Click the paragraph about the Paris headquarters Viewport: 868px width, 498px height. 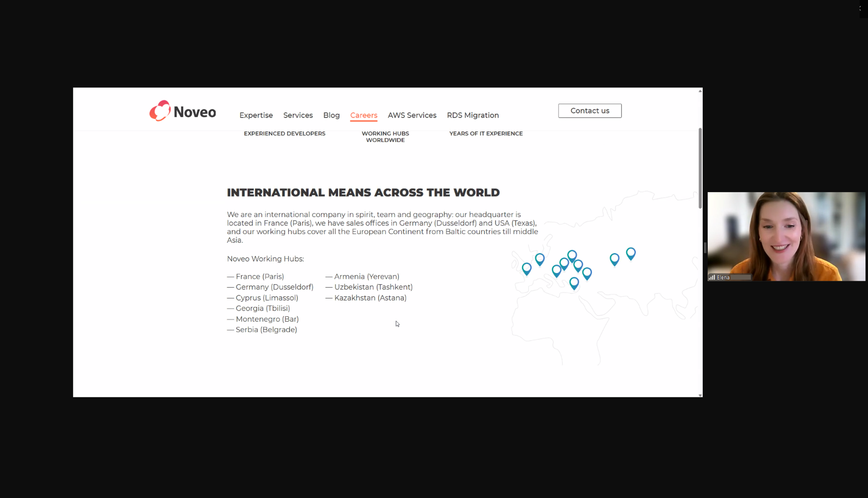coord(382,227)
